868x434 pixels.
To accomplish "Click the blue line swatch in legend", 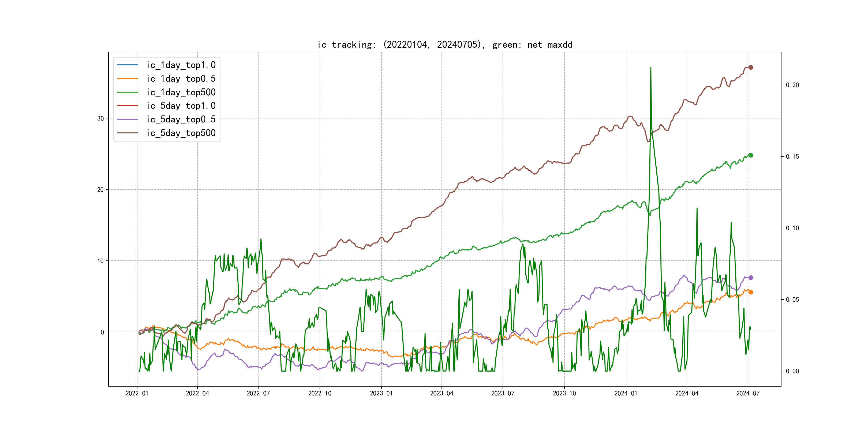I will [x=128, y=65].
